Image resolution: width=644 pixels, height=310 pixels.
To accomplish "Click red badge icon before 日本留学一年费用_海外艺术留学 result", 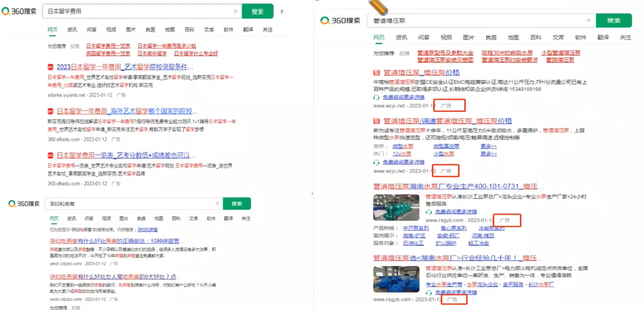I will pyautogui.click(x=50, y=111).
